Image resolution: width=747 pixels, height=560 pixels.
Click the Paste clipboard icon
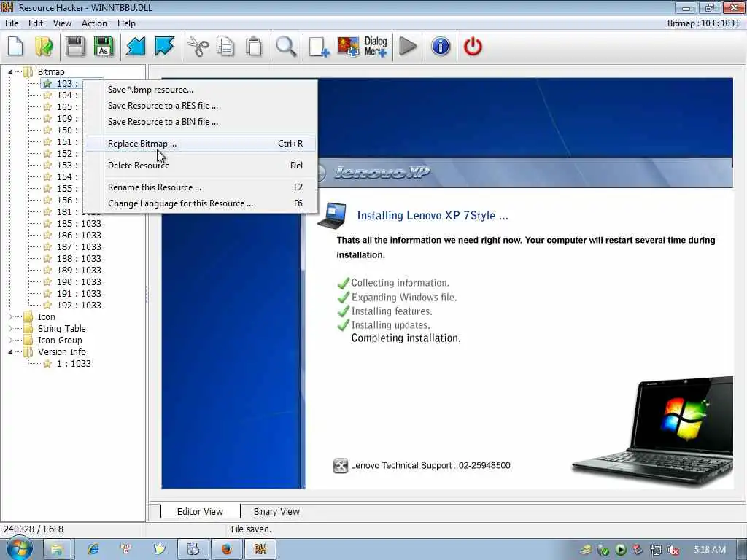(x=254, y=47)
